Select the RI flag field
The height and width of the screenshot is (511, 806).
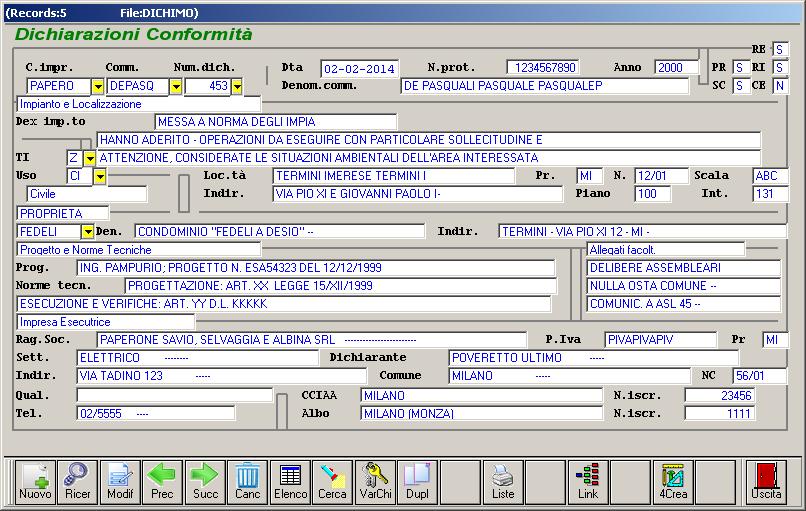(780, 67)
